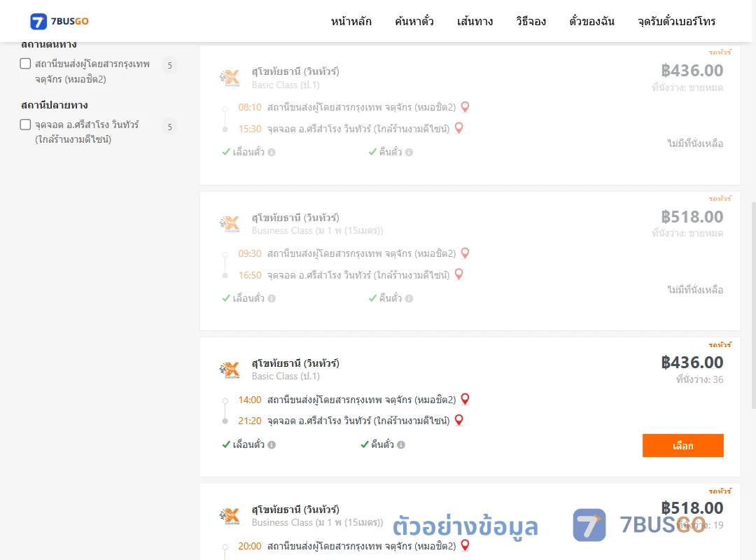Show เลื่อนตั๋ว info icon for 08:10 trip

(x=272, y=153)
